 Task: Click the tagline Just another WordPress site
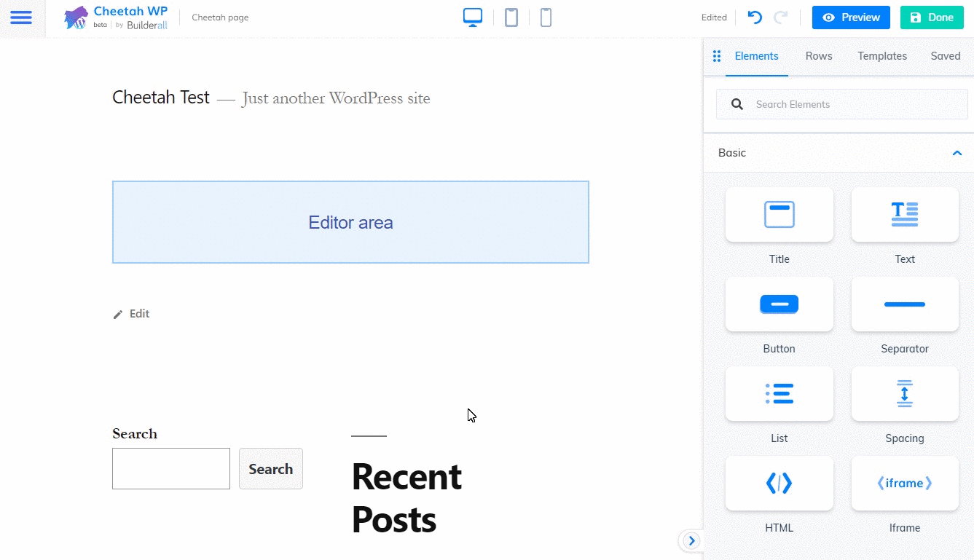coord(336,98)
